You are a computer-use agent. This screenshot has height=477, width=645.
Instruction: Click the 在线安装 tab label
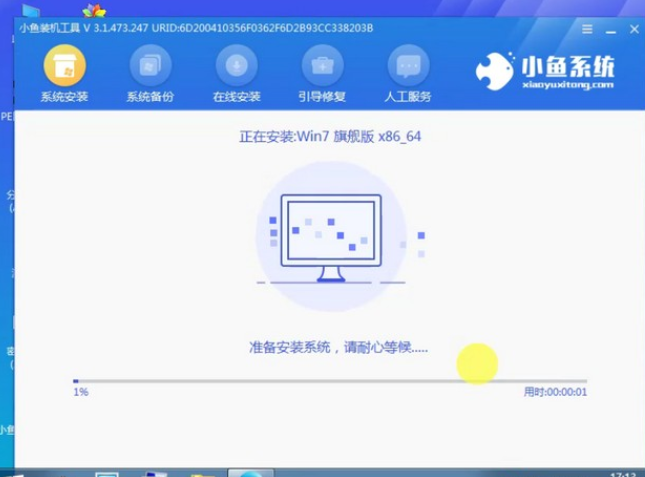[237, 97]
